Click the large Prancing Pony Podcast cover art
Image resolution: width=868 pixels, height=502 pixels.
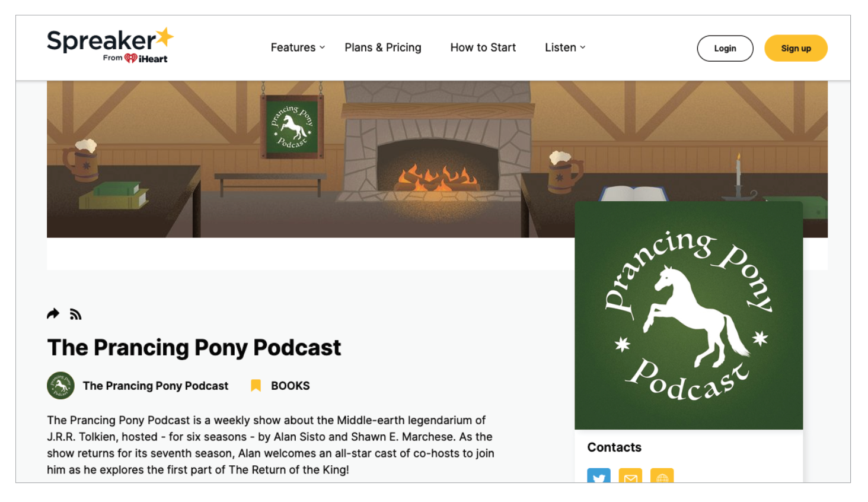coord(689,315)
